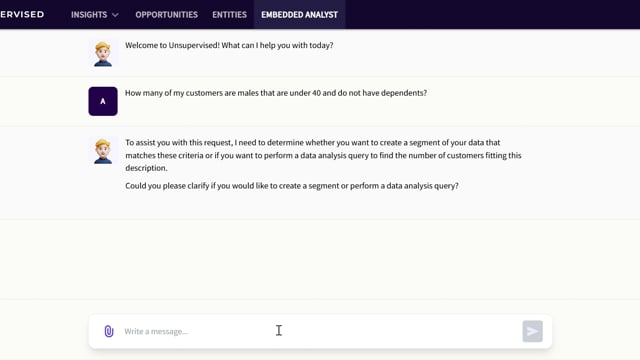Click the purple user avatar labeled A

click(x=103, y=101)
